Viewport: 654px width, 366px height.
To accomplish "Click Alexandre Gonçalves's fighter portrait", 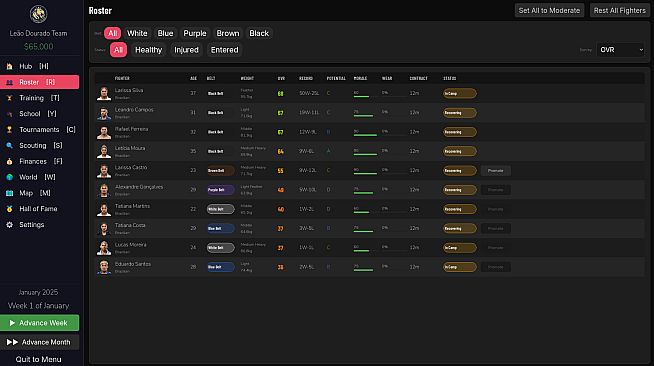I will point(104,190).
